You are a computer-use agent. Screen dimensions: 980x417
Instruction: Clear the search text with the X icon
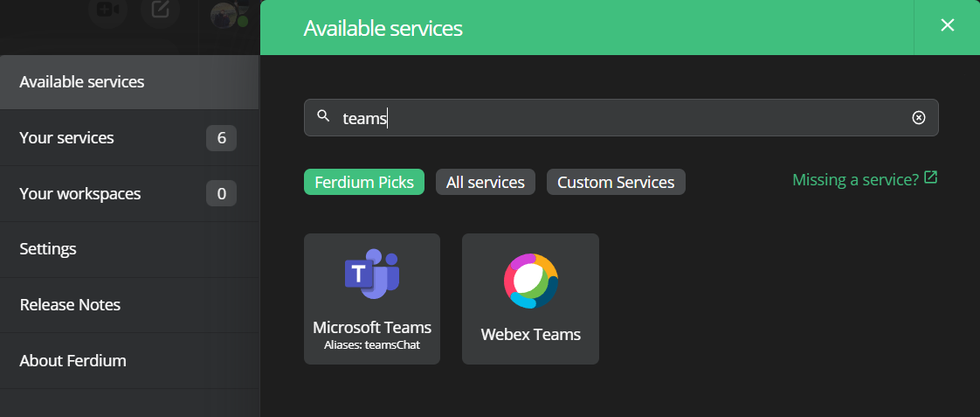coord(918,117)
